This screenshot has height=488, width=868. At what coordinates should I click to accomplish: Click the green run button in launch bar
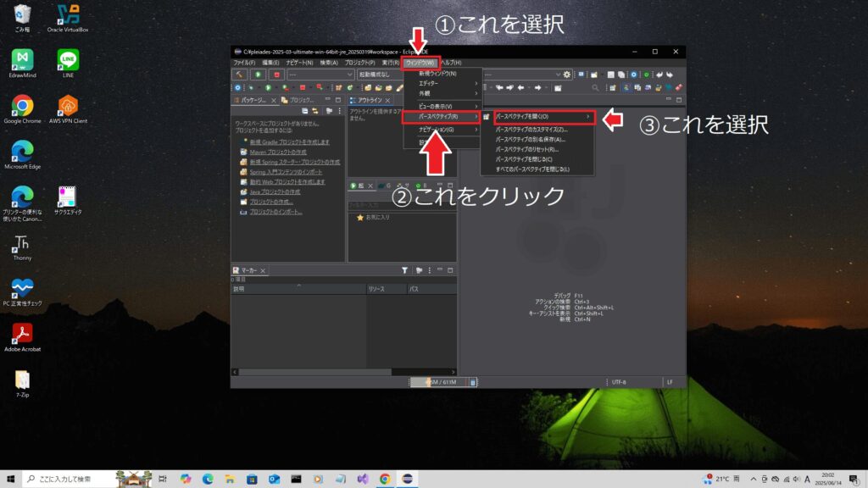tap(258, 75)
